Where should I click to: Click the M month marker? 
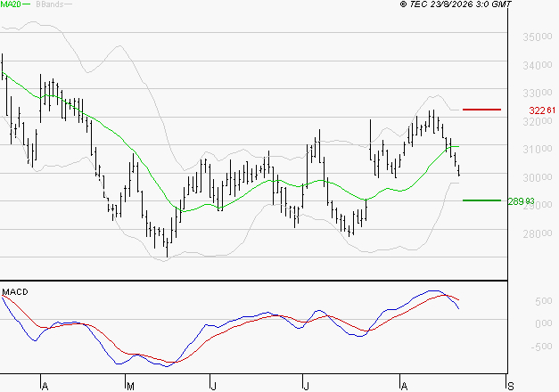click(x=130, y=387)
